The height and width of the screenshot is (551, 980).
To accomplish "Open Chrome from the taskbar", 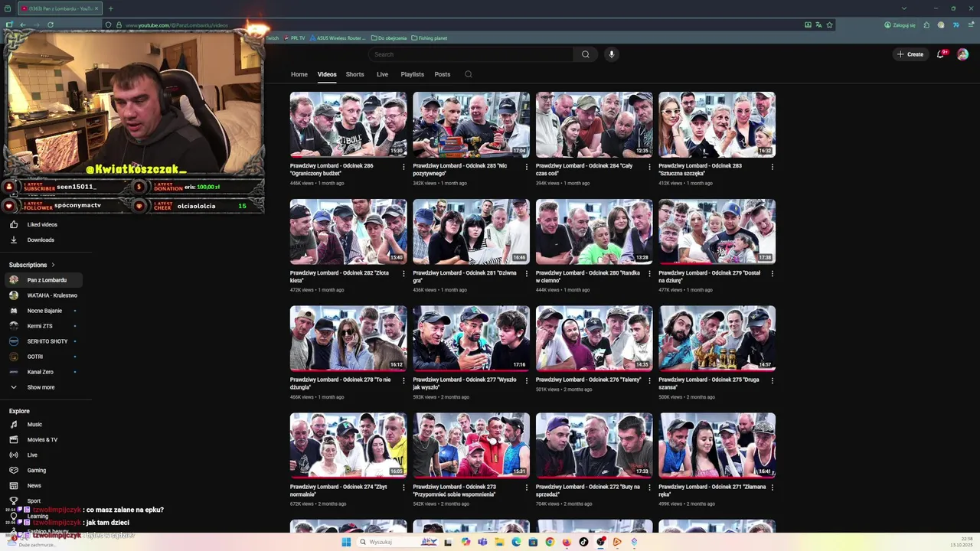I will pyautogui.click(x=550, y=542).
